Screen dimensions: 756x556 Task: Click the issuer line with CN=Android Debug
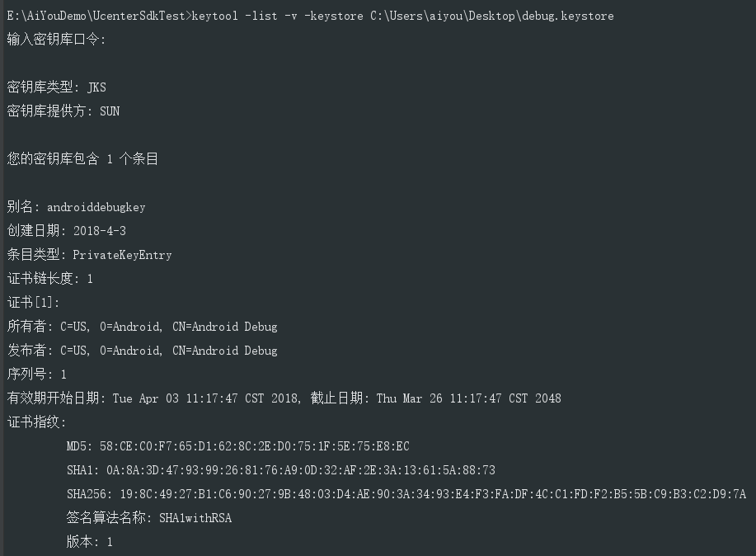[142, 351]
